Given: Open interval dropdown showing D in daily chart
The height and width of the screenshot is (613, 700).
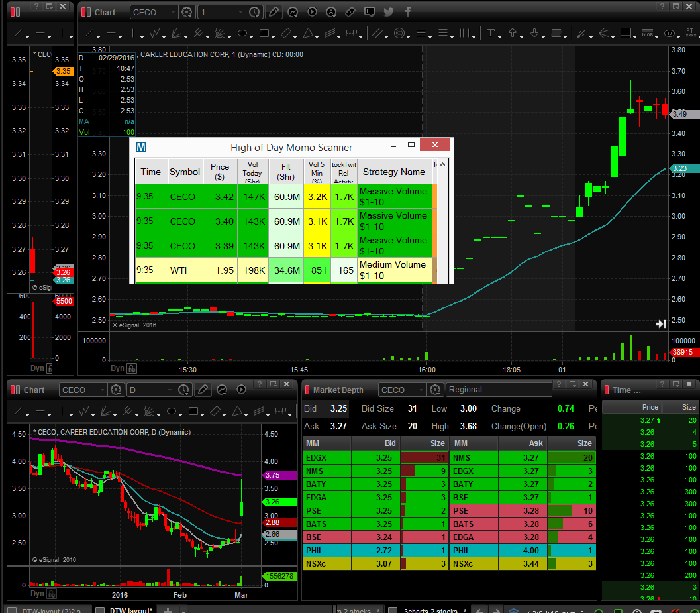Looking at the screenshot, I should pos(150,390).
